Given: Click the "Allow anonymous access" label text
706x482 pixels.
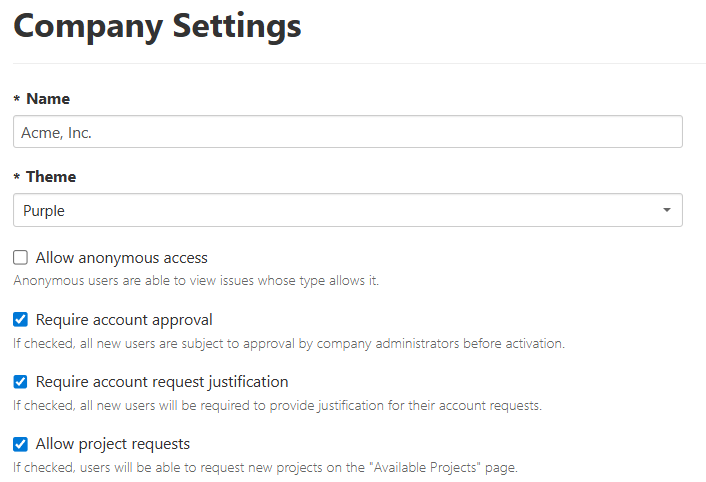Looking at the screenshot, I should click(121, 258).
